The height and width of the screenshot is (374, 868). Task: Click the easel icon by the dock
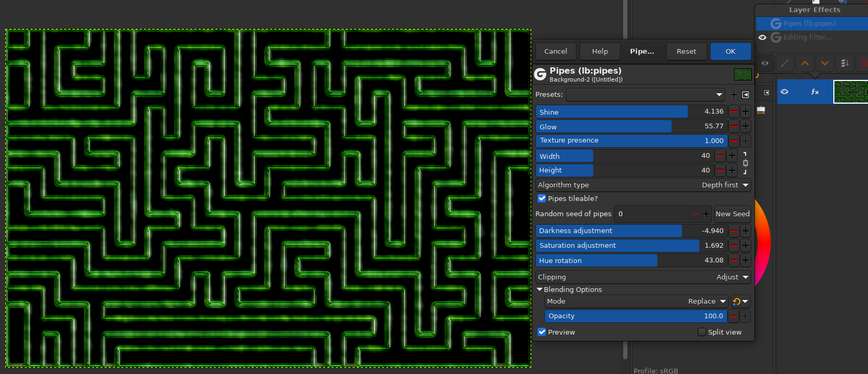pos(761,110)
